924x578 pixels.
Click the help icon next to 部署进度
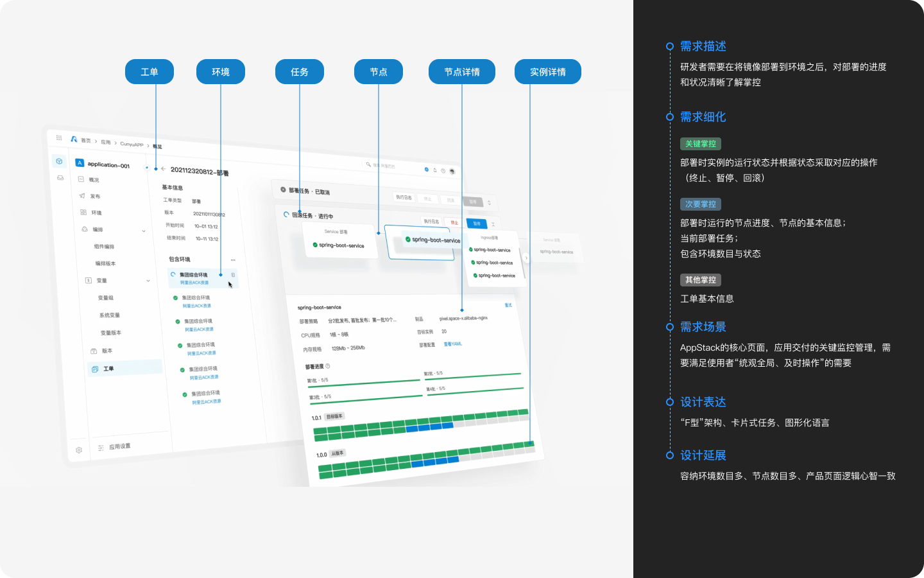[x=328, y=366]
